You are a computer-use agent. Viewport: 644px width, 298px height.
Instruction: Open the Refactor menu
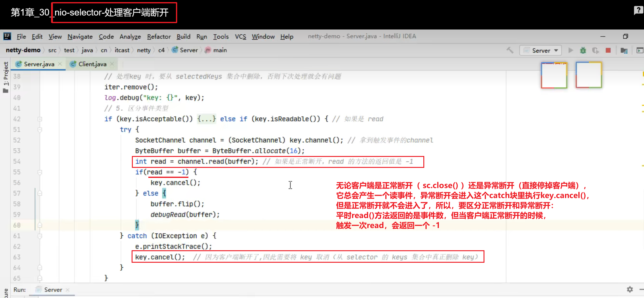(159, 36)
